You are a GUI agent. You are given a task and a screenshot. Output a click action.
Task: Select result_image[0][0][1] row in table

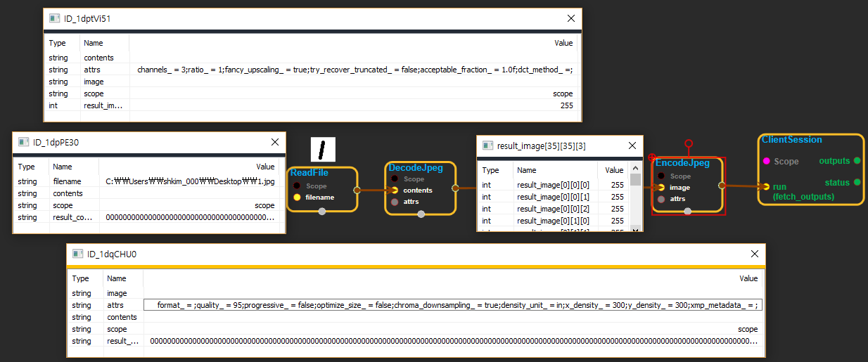click(x=555, y=197)
